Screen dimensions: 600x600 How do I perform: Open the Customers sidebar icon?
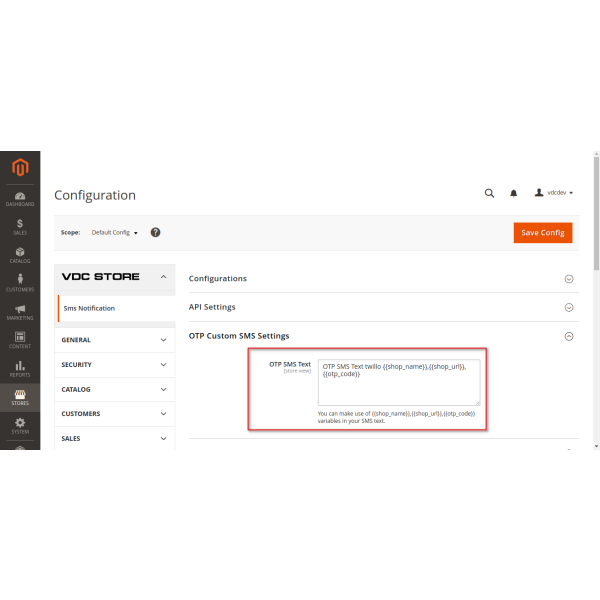(x=20, y=283)
